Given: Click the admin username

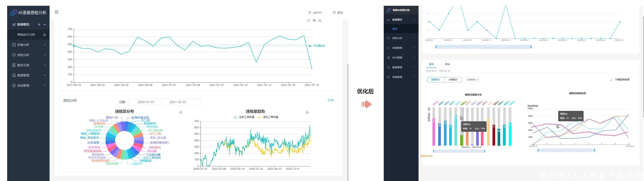Looking at the screenshot, I should (317, 13).
